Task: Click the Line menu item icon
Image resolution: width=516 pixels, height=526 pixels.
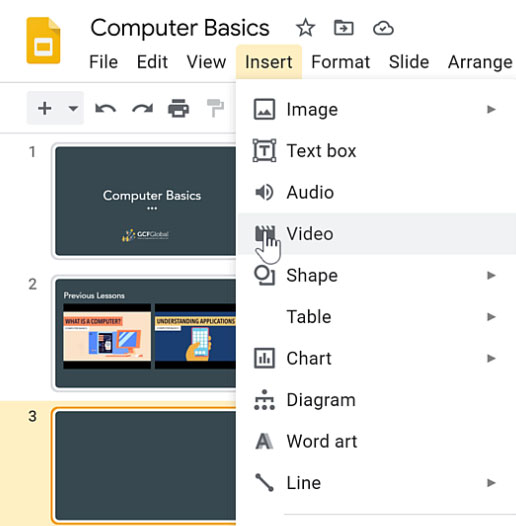Action: [264, 483]
